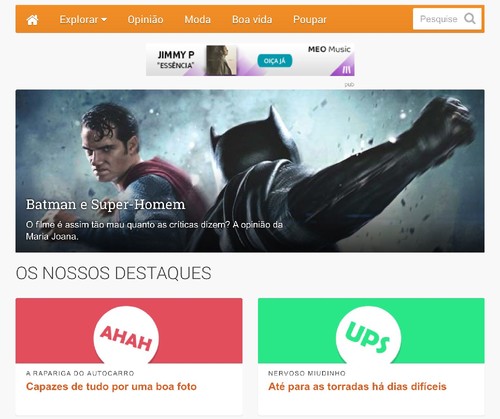Image resolution: width=500 pixels, height=419 pixels.
Task: Click the OIÇA JÁ ad button
Action: coord(275,61)
